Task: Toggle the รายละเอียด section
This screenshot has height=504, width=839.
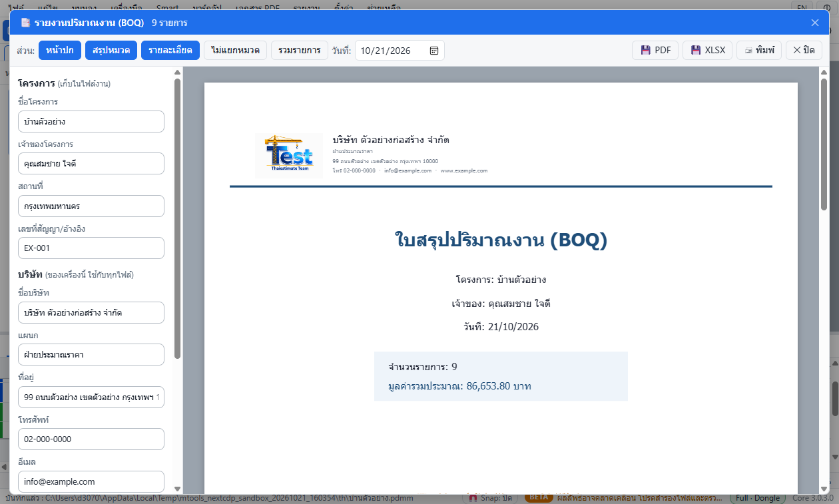Action: tap(170, 51)
